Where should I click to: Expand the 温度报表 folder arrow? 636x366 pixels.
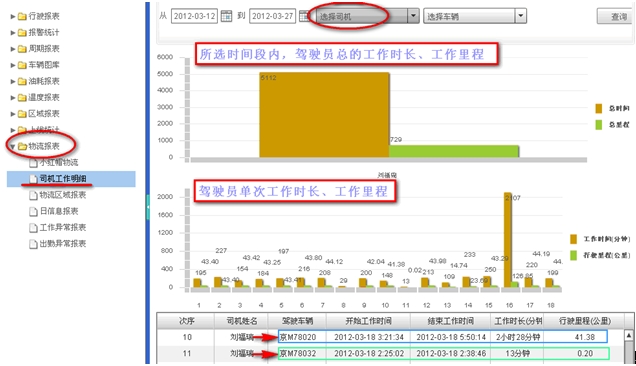(x=13, y=97)
